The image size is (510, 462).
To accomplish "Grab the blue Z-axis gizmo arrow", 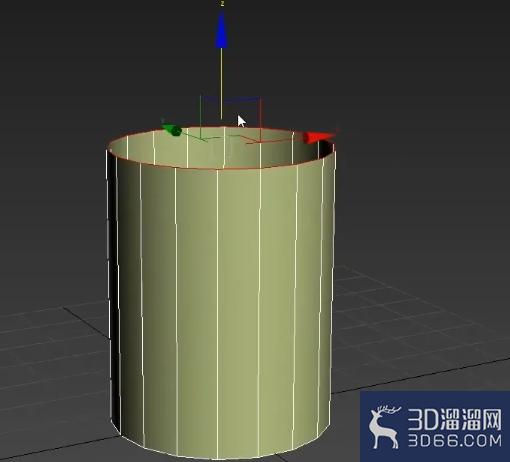I will 222,30.
